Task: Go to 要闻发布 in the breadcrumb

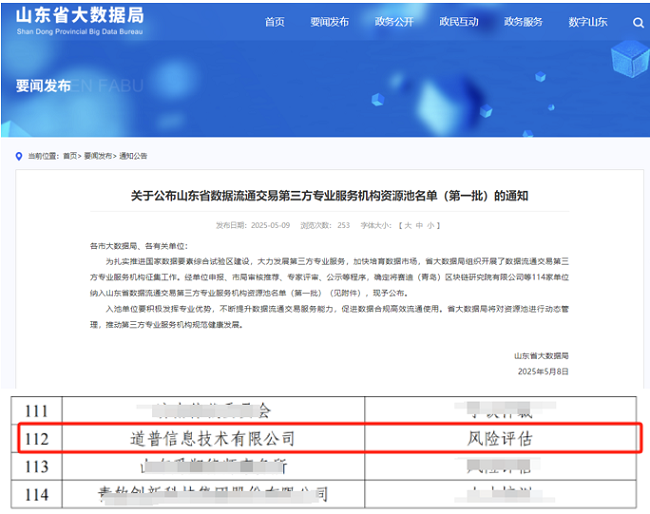Action: (x=98, y=156)
